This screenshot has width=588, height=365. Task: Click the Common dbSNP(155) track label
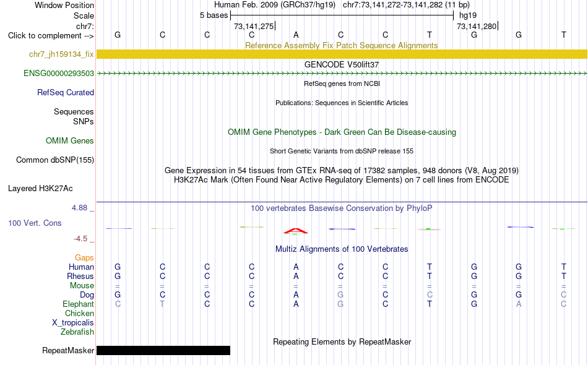(x=55, y=160)
